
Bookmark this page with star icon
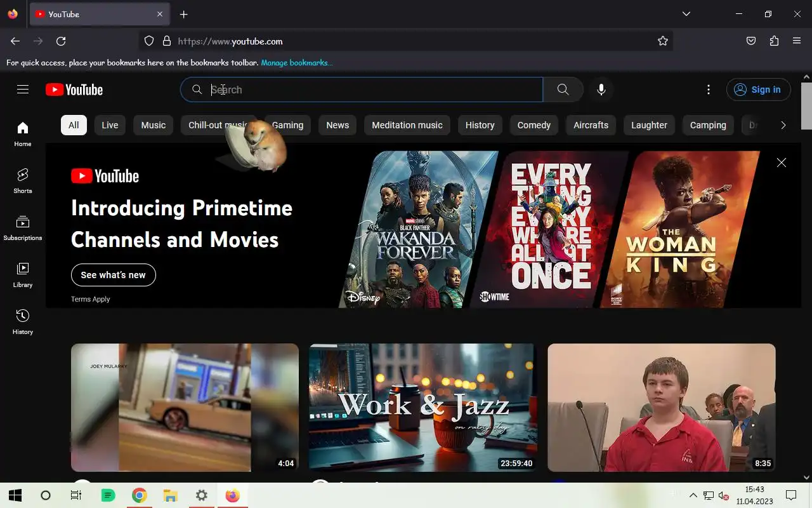click(663, 41)
